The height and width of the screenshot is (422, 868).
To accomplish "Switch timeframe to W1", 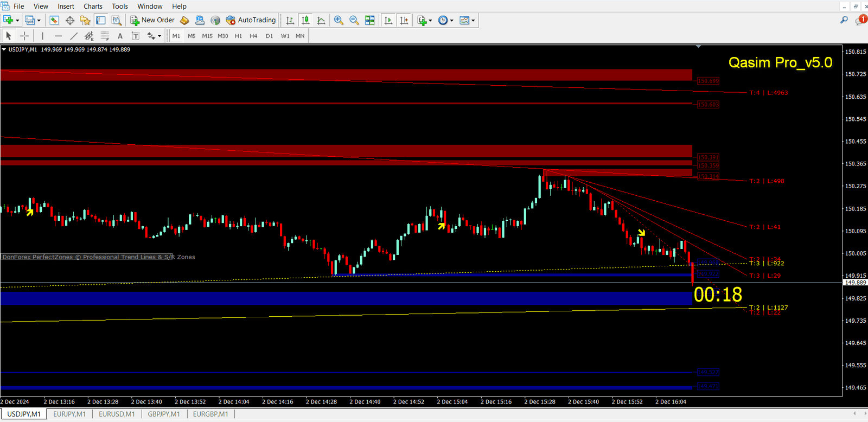I will pyautogui.click(x=285, y=36).
